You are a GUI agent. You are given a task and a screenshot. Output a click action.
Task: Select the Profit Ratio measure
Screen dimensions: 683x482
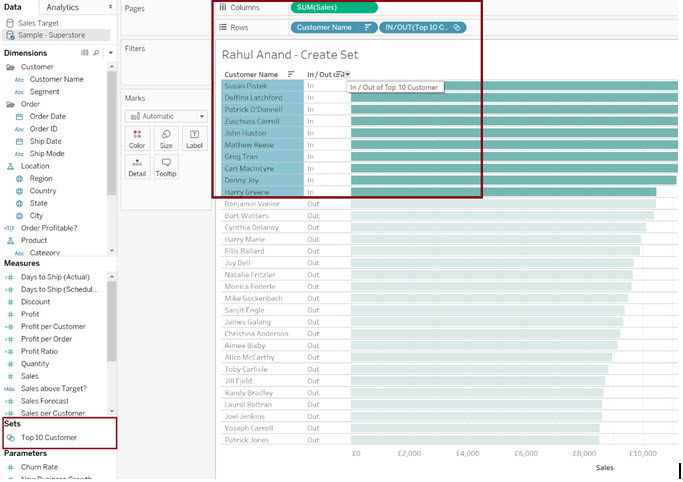click(39, 351)
